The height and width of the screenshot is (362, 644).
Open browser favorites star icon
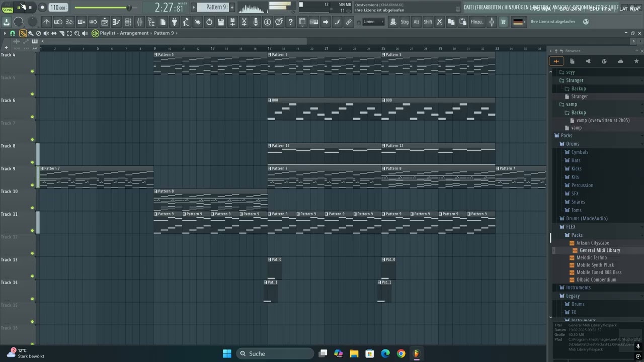636,61
